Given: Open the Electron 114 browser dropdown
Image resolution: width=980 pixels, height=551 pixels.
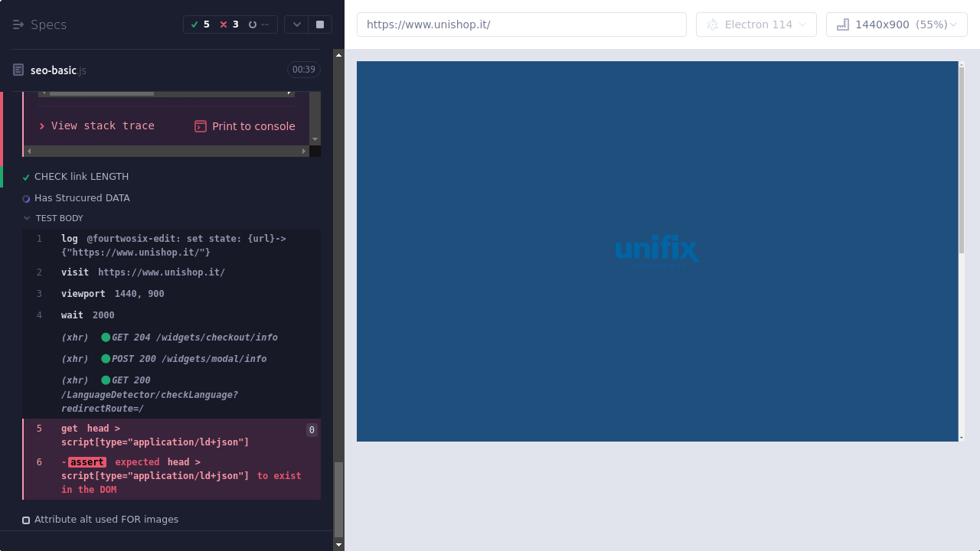Looking at the screenshot, I should pyautogui.click(x=756, y=24).
